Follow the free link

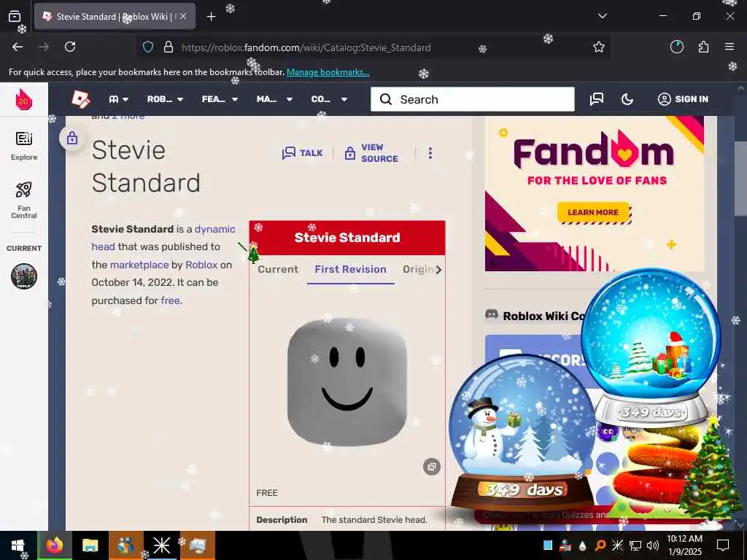tap(171, 300)
